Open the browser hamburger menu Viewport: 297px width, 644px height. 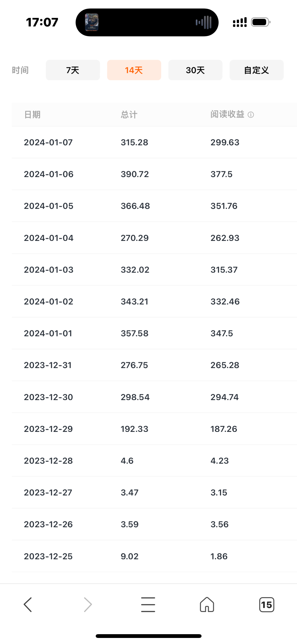(148, 604)
